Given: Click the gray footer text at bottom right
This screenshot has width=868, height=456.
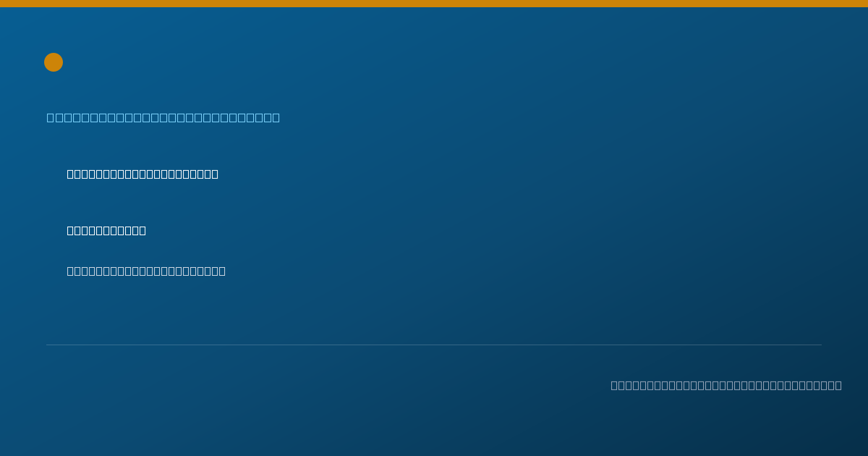Looking at the screenshot, I should [x=726, y=385].
